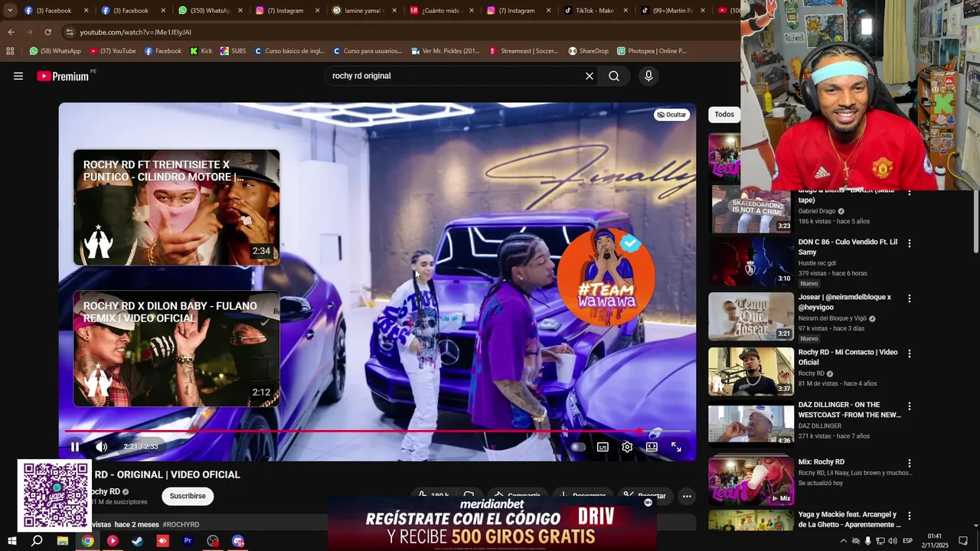980x551 pixels.
Task: Open the Photopea Online bookmark
Action: click(x=652, y=51)
